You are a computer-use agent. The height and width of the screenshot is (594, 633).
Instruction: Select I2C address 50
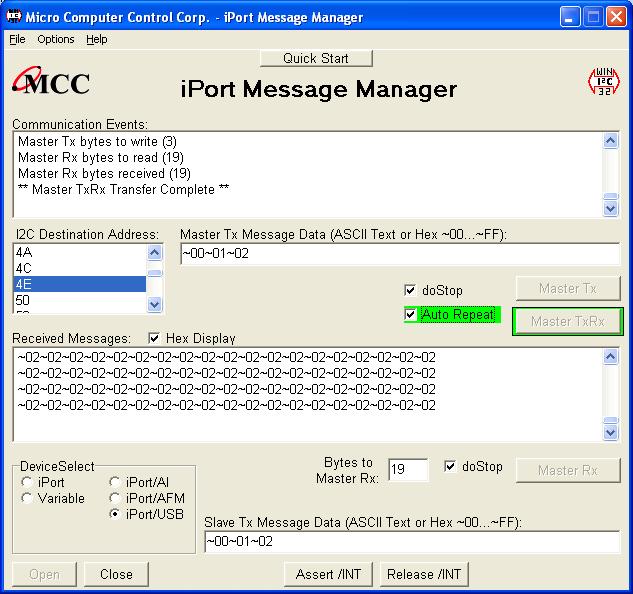80,300
